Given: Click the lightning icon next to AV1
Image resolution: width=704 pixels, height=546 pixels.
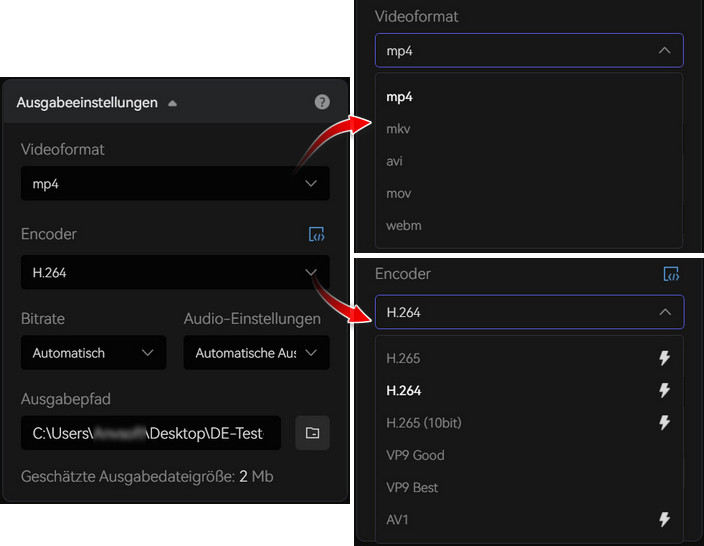Looking at the screenshot, I should tap(664, 520).
